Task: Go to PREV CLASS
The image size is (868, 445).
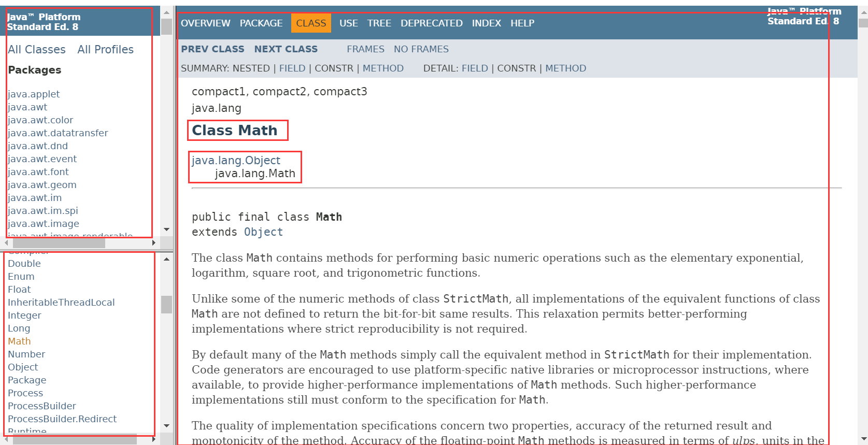Action: point(212,49)
